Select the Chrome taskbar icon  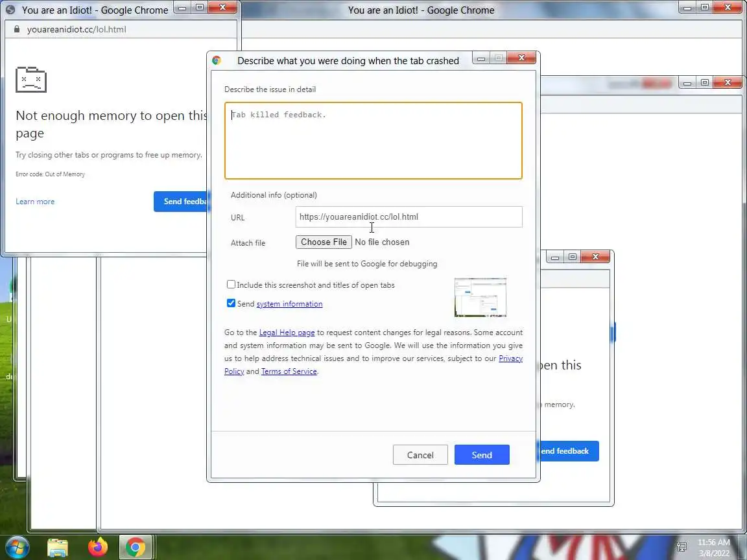click(x=136, y=548)
